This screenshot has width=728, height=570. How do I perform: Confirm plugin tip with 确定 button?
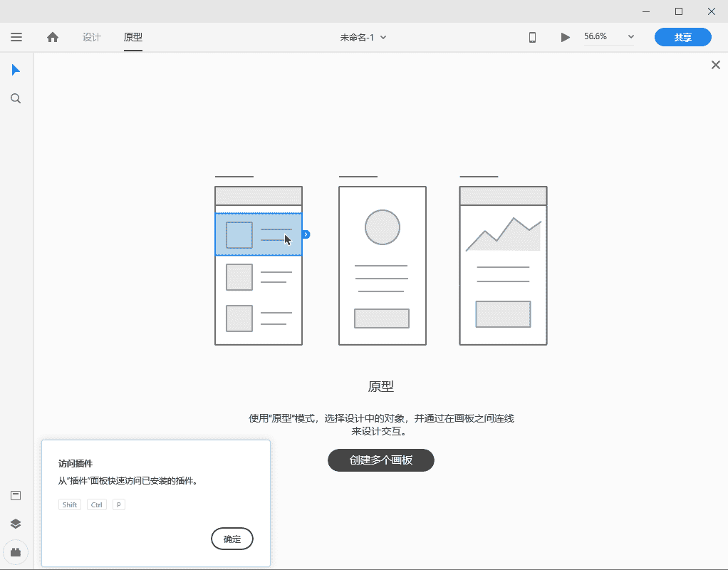232,539
